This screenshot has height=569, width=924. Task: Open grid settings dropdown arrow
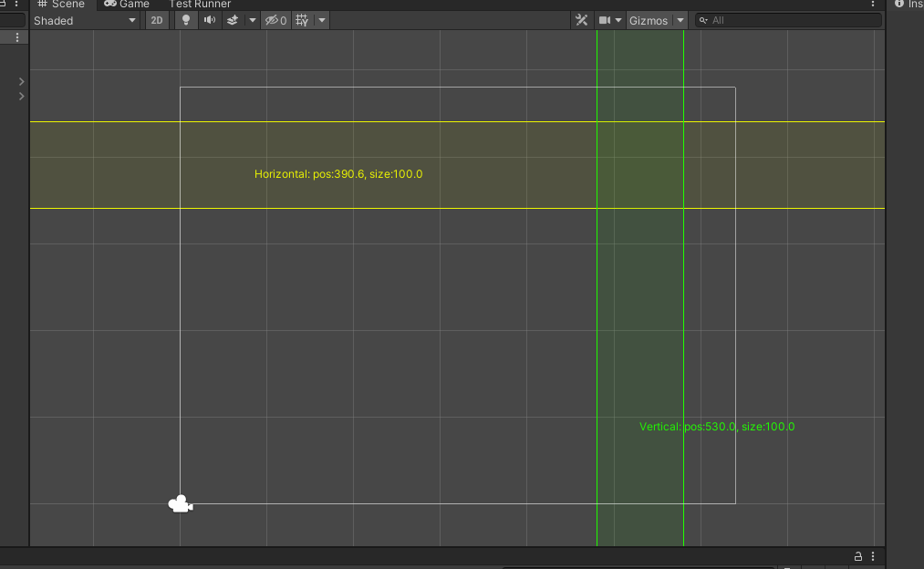[322, 20]
